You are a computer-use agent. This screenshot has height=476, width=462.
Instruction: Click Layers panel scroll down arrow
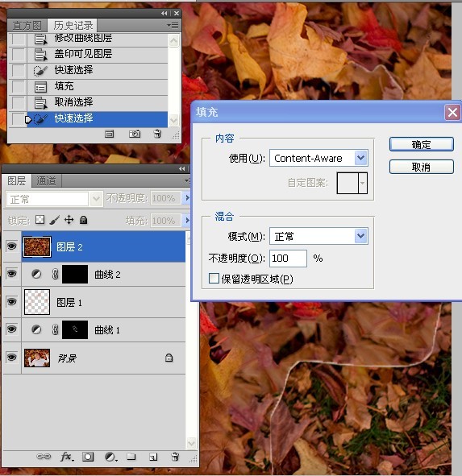point(191,443)
